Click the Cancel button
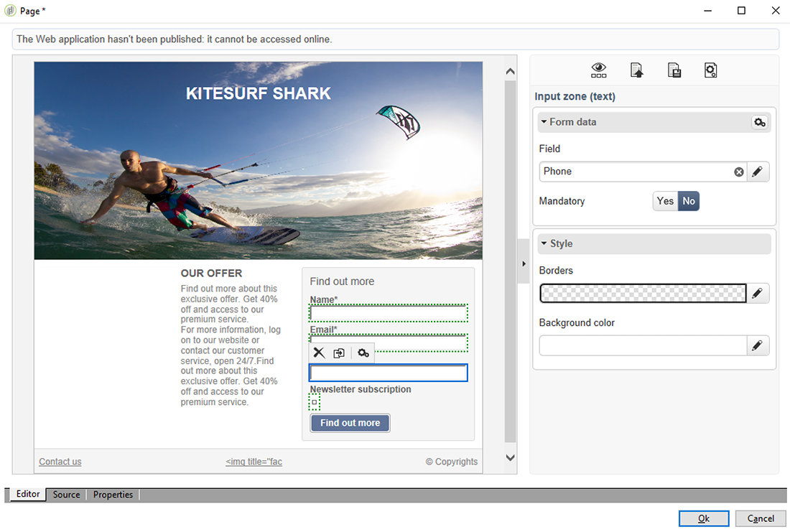The width and height of the screenshot is (790, 532). pyautogui.click(x=761, y=518)
